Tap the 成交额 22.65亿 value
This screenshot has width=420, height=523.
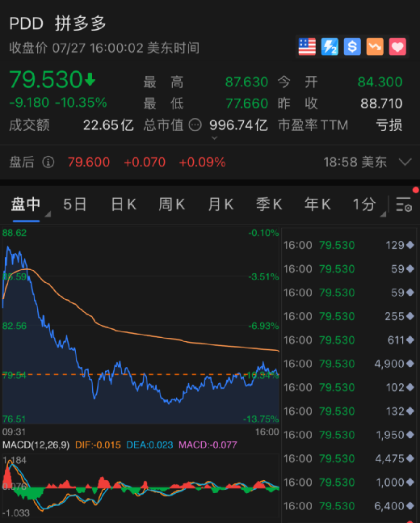pyautogui.click(x=108, y=125)
